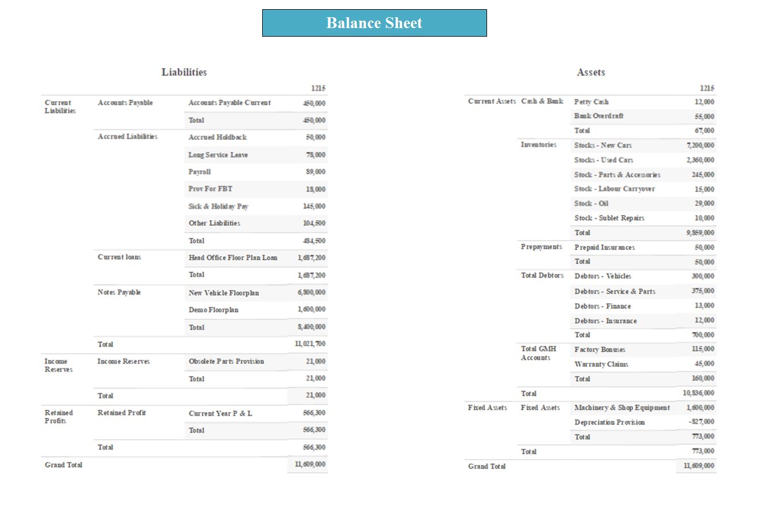
Task: Click the Depreciation Provision value -827,000
Action: 701,423
